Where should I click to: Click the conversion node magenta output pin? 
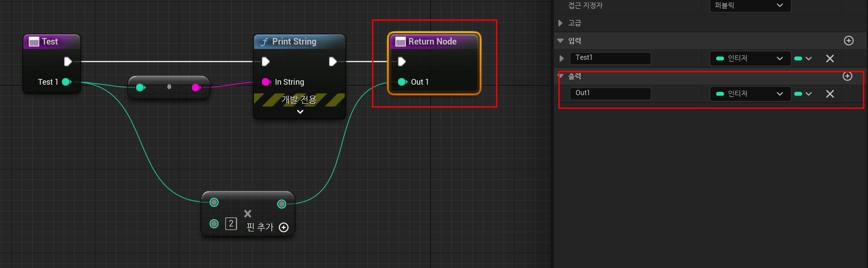[196, 88]
